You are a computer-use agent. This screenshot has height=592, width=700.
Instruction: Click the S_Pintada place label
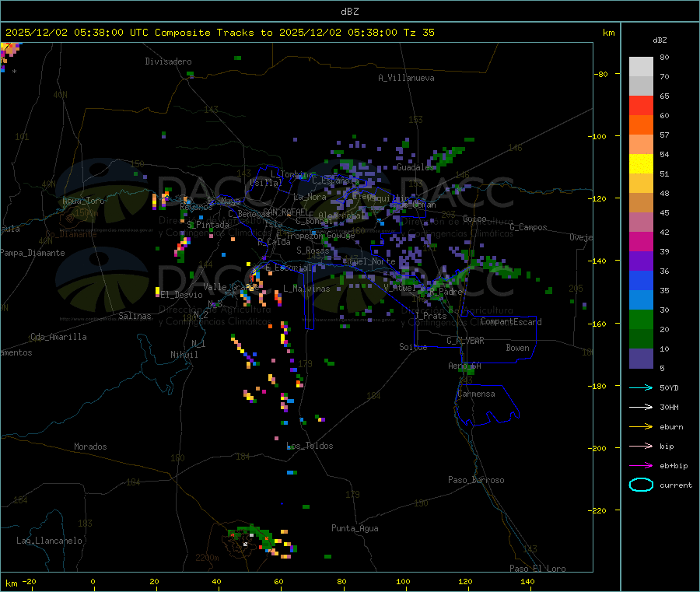tap(208, 225)
